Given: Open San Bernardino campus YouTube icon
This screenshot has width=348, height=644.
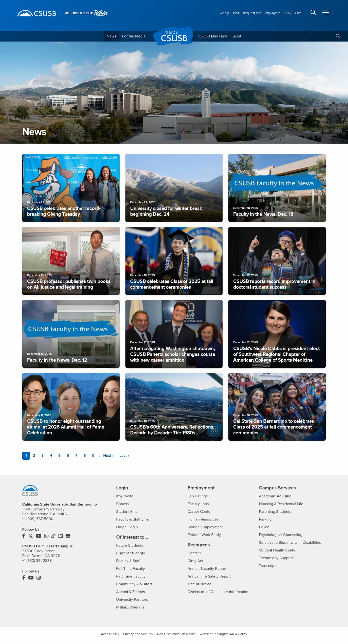Looking at the screenshot, I should click(x=38, y=536).
